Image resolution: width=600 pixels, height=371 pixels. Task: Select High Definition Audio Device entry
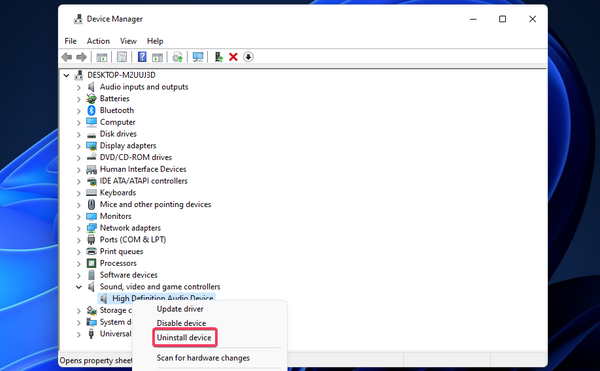pos(163,298)
